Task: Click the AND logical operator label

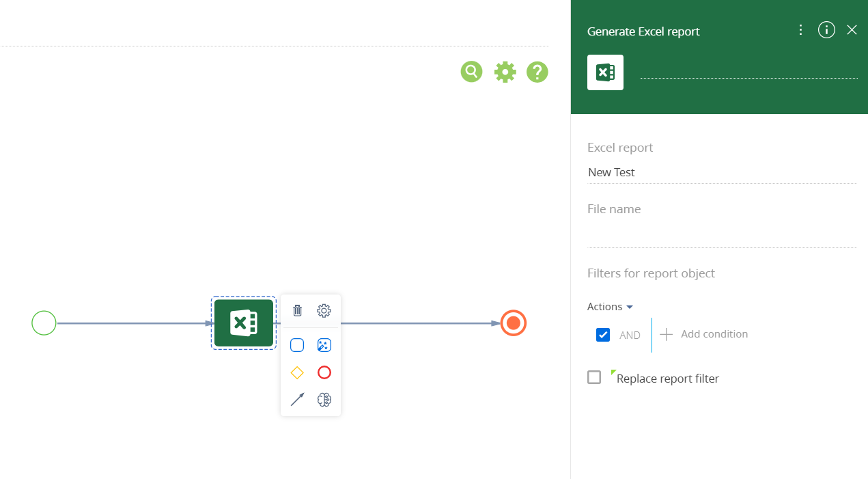Action: coord(630,336)
